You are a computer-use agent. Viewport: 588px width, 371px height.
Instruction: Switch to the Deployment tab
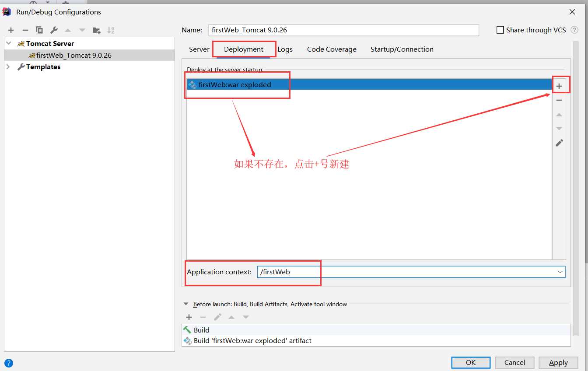tap(244, 49)
